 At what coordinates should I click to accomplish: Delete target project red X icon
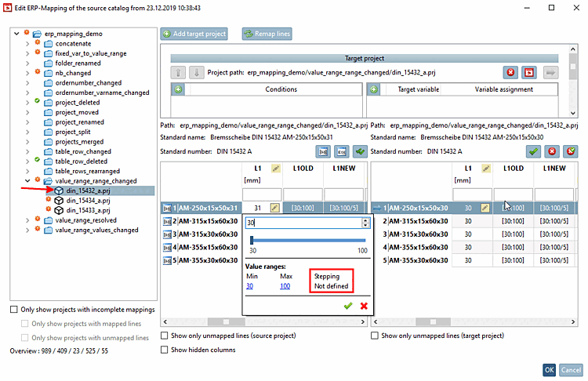coord(510,72)
